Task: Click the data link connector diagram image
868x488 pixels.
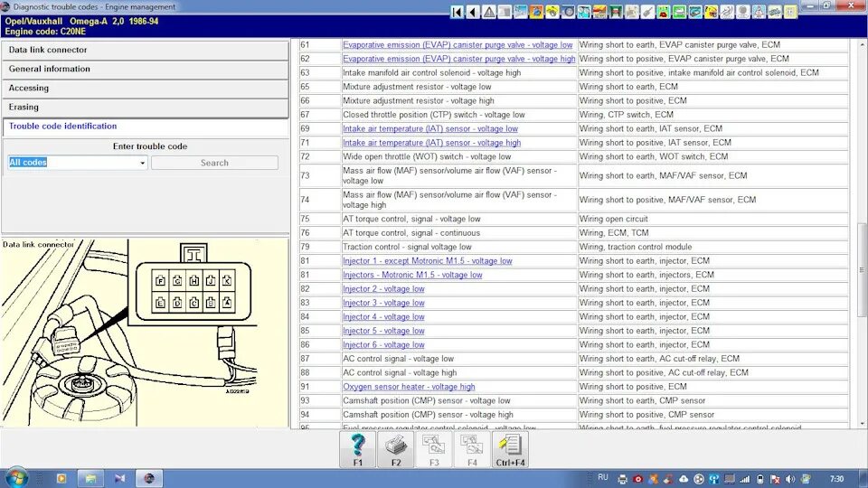Action: 144,333
